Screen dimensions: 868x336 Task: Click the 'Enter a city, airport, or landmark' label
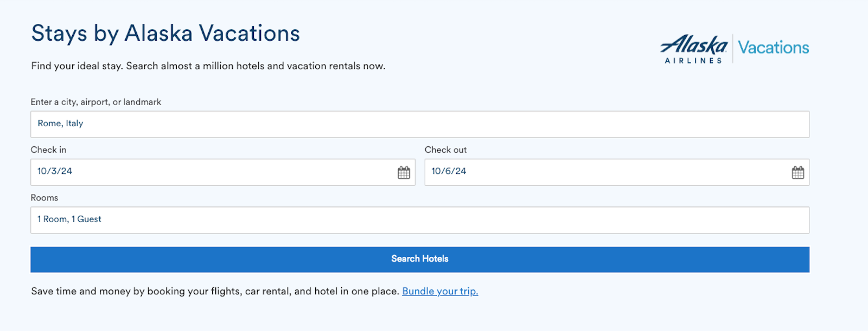[96, 102]
